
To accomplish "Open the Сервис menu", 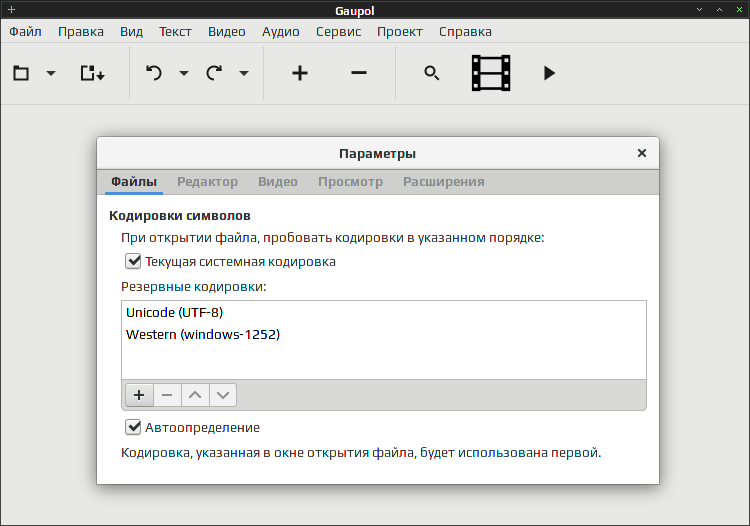I will click(x=338, y=32).
